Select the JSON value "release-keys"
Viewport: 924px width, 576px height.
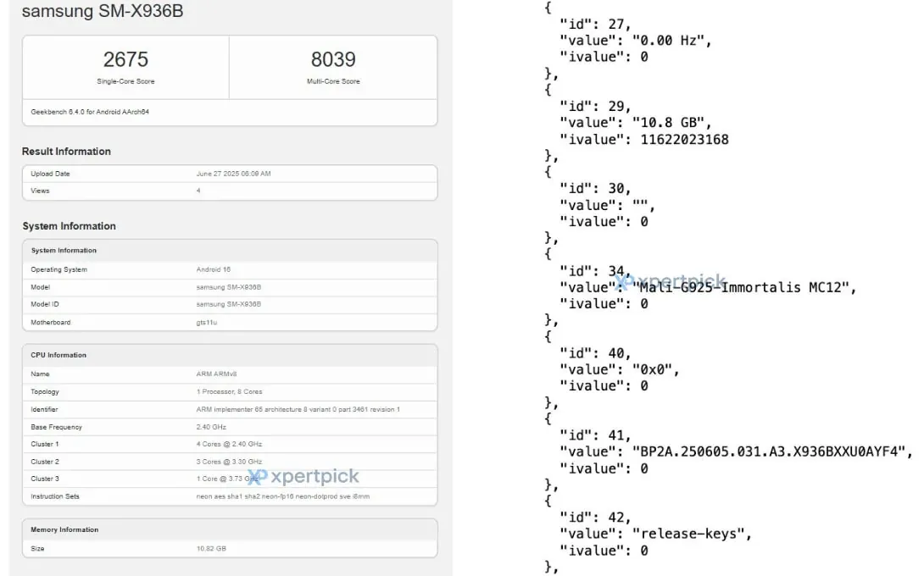click(688, 534)
